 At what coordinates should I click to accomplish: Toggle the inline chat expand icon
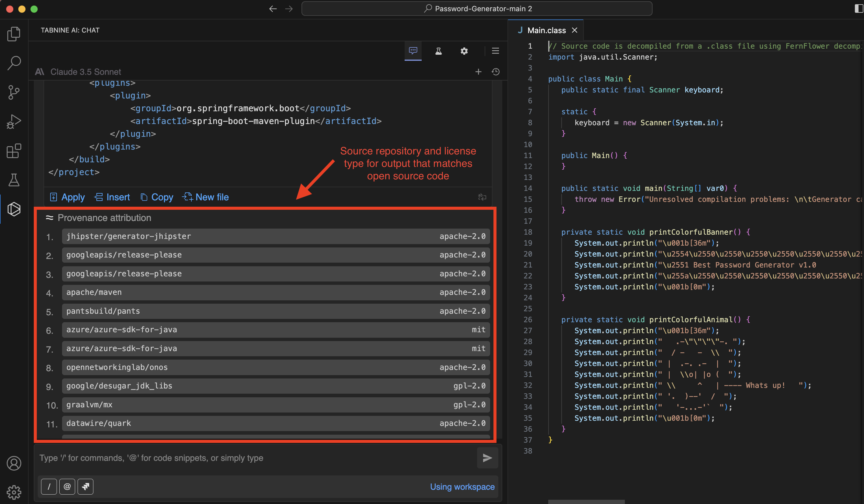482,197
